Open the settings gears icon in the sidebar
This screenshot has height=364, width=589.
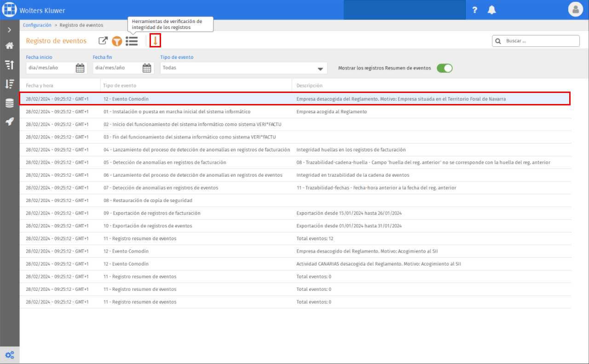[x=10, y=355]
